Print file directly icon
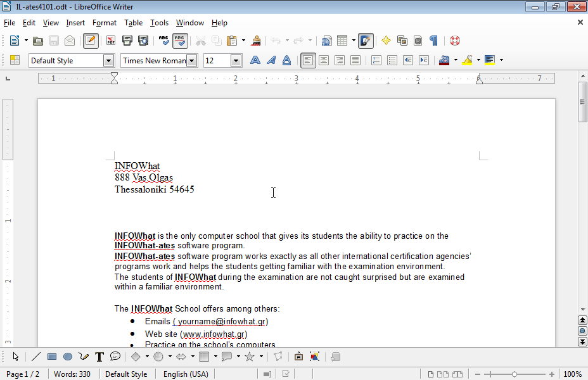This screenshot has width=588, height=380. click(x=127, y=41)
